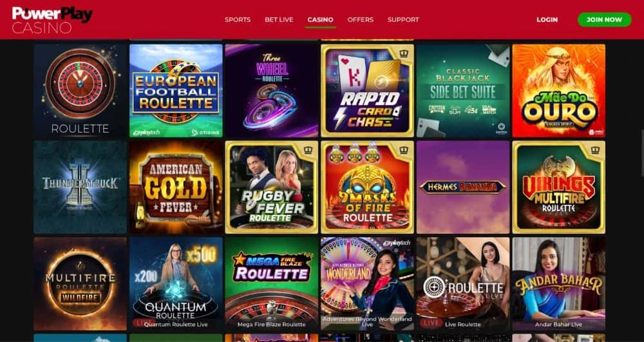The height and width of the screenshot is (342, 644).
Task: Launch the Andar Bahar Live game
Action: tap(558, 283)
